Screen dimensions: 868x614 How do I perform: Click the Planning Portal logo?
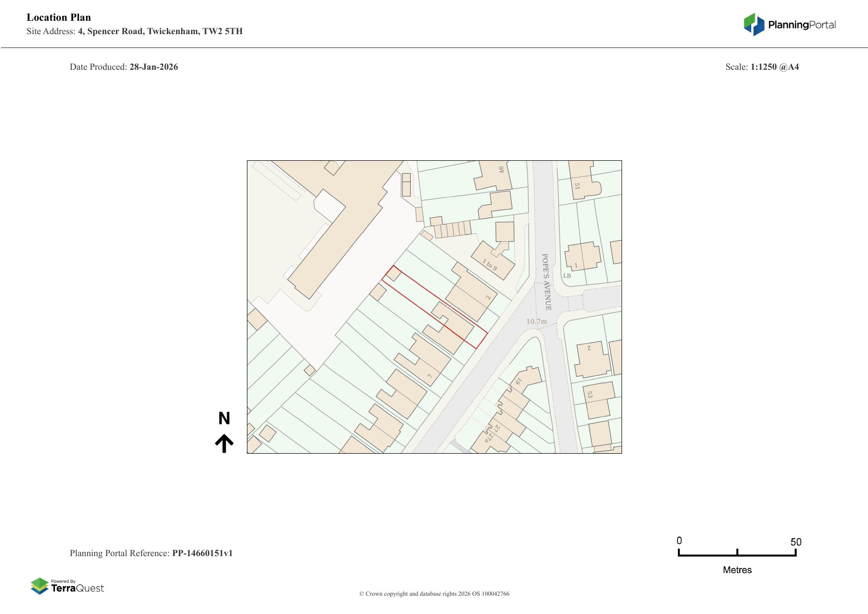789,25
